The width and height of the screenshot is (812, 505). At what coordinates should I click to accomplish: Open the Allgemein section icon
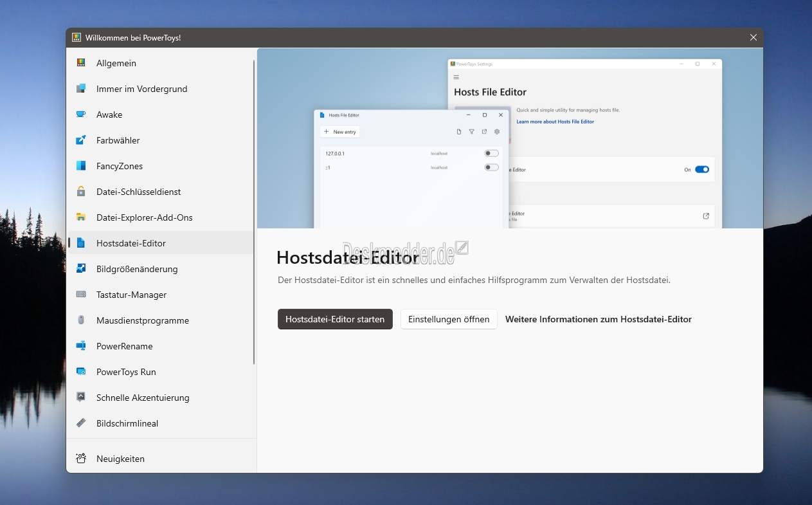[x=81, y=63]
